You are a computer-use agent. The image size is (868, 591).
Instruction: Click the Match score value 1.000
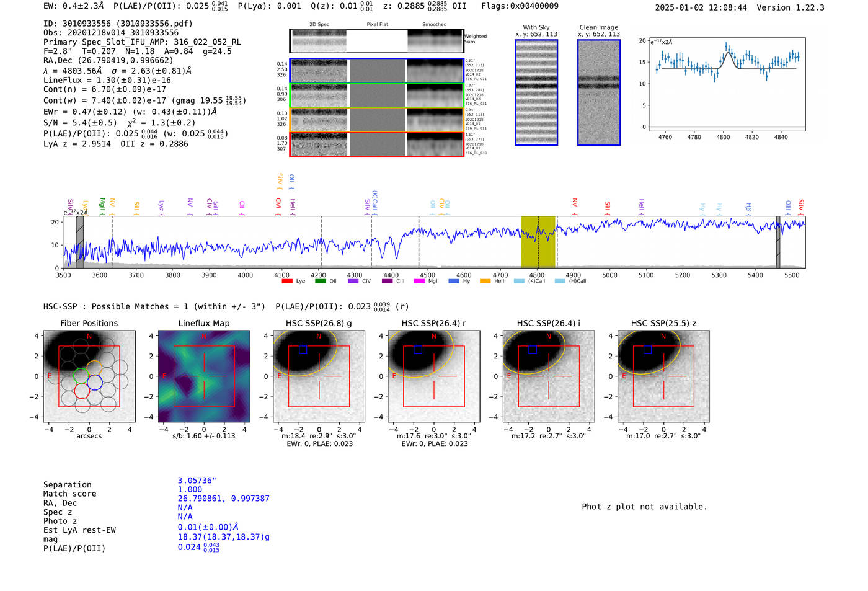click(x=190, y=489)
